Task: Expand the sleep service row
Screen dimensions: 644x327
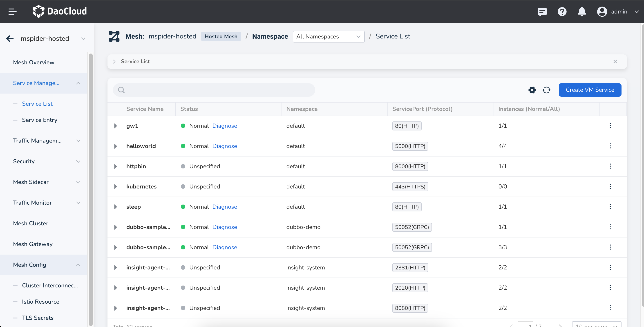Action: pyautogui.click(x=116, y=207)
